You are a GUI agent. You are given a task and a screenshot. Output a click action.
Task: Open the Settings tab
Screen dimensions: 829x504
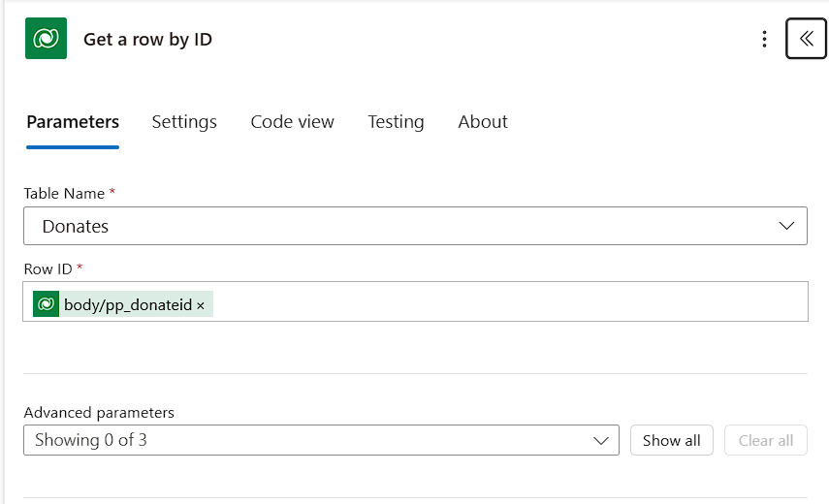(184, 122)
